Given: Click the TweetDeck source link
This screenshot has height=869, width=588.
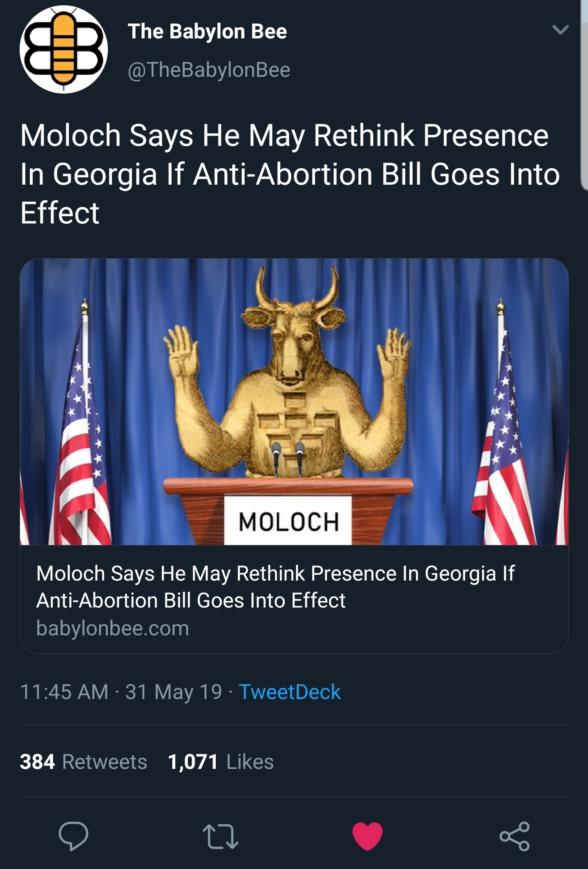Looking at the screenshot, I should tap(289, 692).
